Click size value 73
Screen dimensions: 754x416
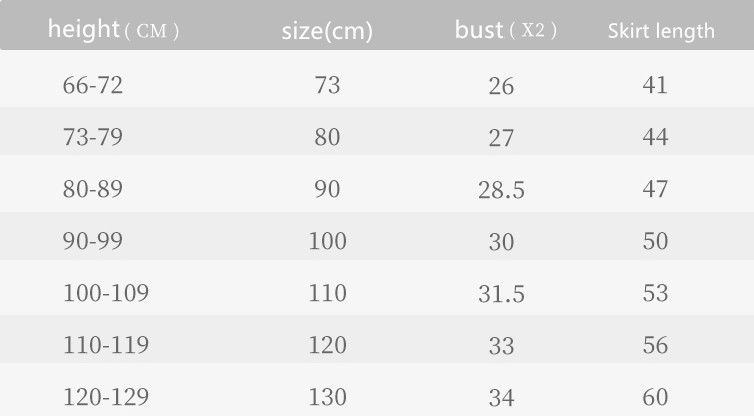pos(327,85)
